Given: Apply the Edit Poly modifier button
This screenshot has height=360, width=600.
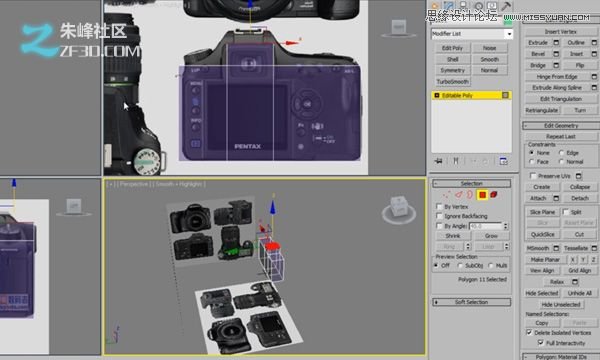Looking at the screenshot, I should click(452, 48).
